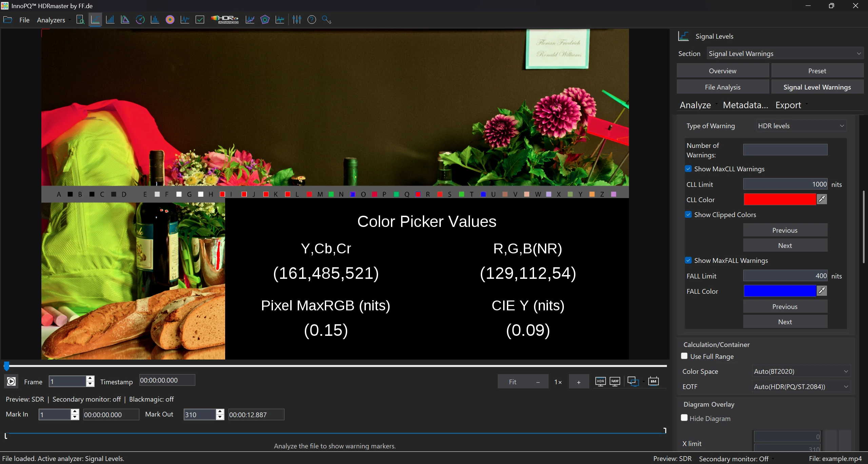Open the Metadata... menu
Viewport: 868px width, 464px height.
pyautogui.click(x=745, y=105)
